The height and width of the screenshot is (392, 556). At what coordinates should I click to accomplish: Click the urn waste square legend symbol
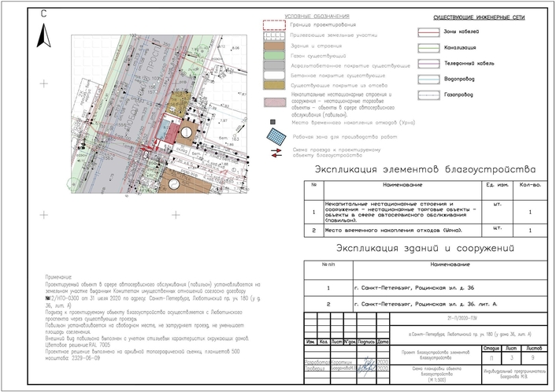[272, 122]
